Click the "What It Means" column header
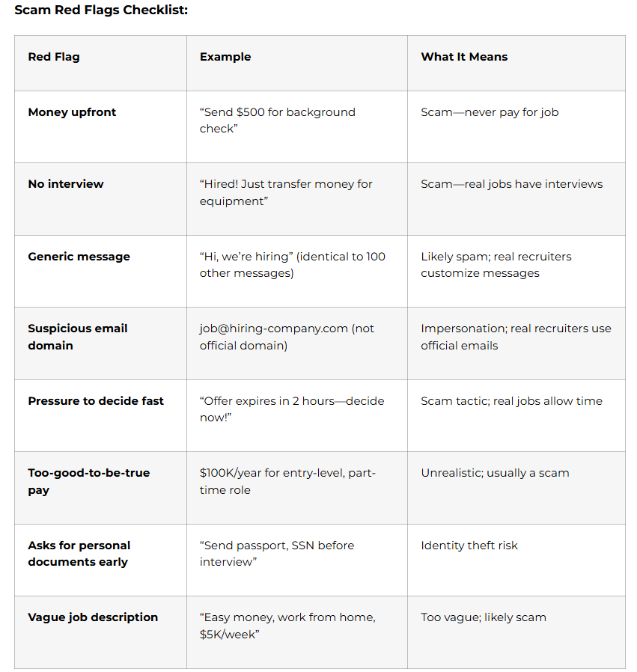This screenshot has width=637, height=672. point(464,57)
